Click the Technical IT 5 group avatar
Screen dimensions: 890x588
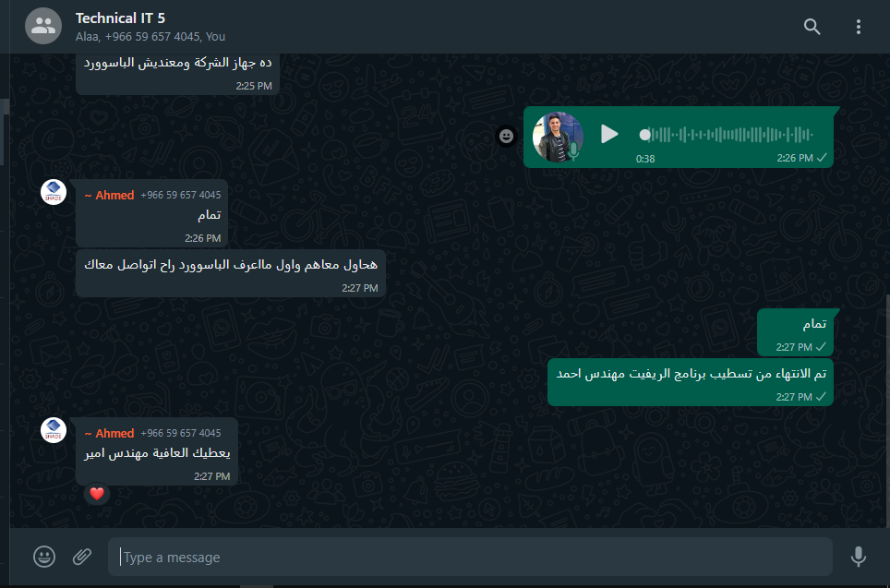(x=43, y=26)
